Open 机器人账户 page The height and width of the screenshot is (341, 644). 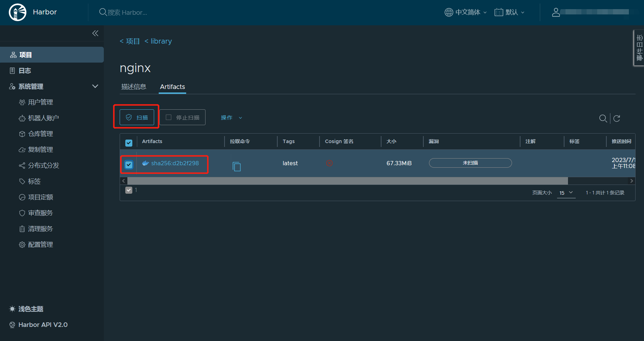(x=43, y=118)
